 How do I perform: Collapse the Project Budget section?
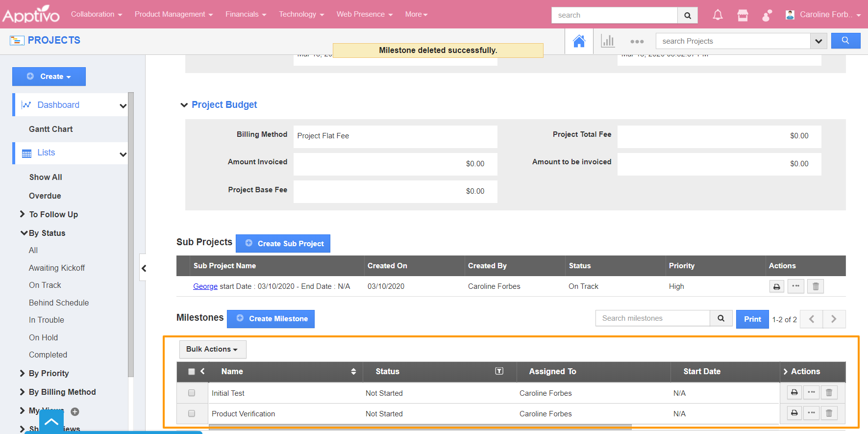click(184, 105)
